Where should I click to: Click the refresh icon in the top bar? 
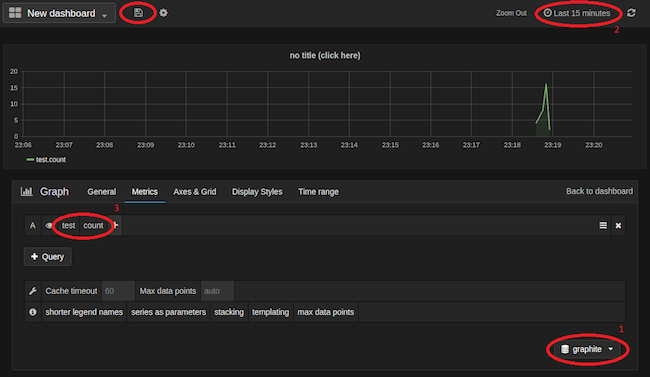pos(631,13)
